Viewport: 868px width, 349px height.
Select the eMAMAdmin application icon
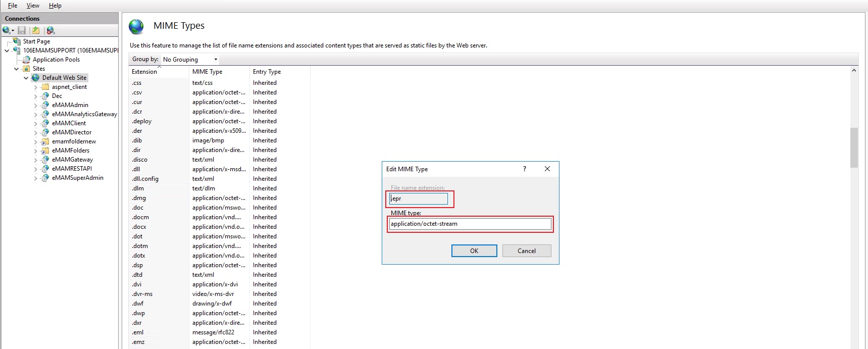[45, 105]
